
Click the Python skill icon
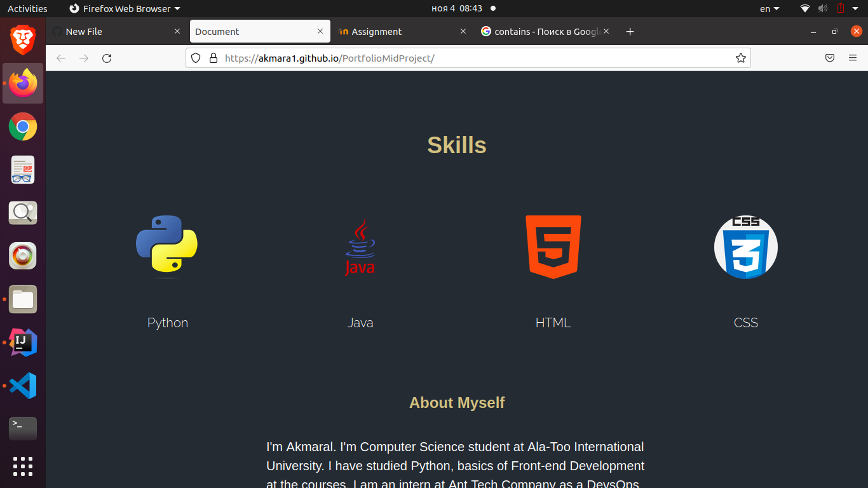[x=166, y=247]
